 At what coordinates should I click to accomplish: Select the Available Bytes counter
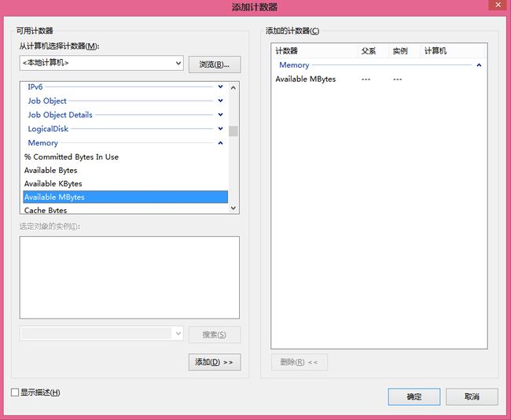pos(126,170)
